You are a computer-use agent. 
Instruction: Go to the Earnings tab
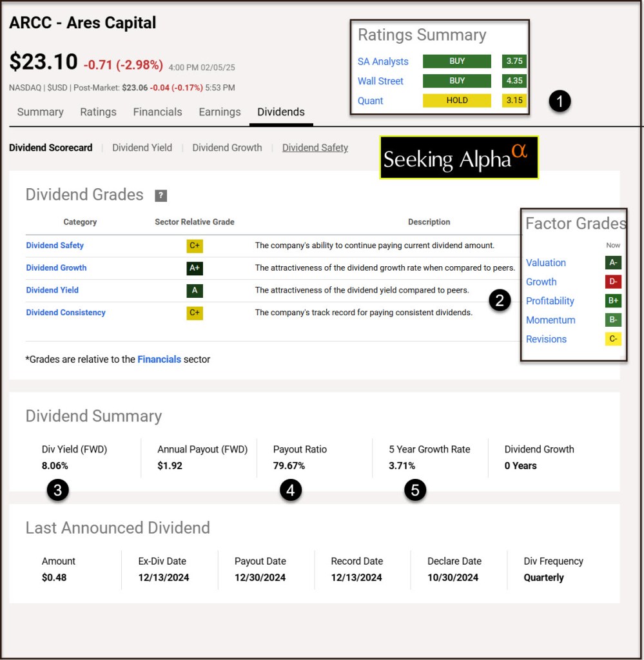click(219, 112)
